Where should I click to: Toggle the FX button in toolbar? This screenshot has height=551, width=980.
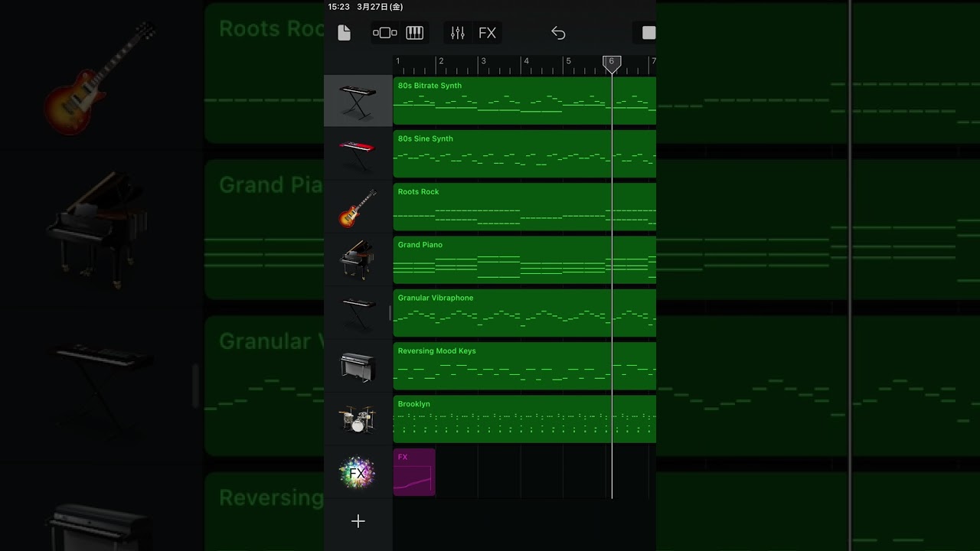tap(487, 33)
